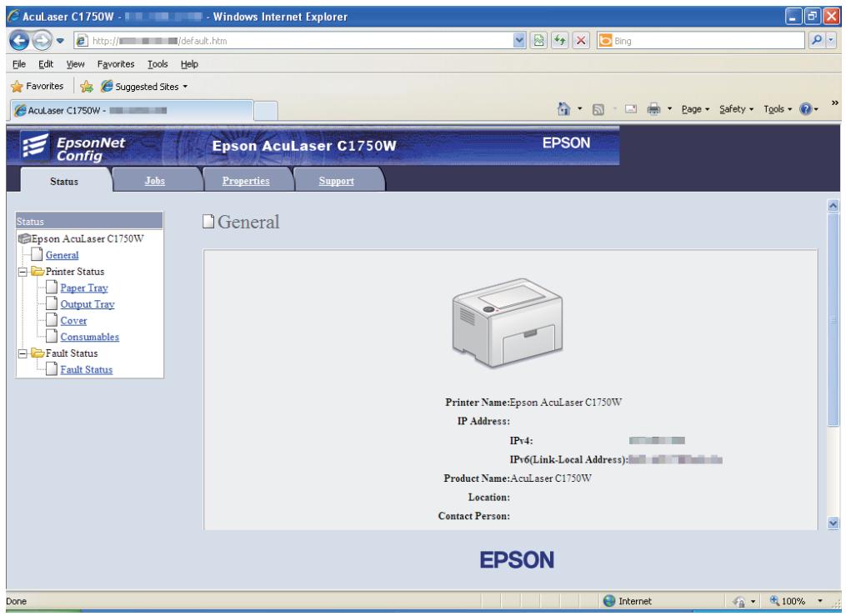Viewport: 846px width, 616px height.
Task: Open the command bar Tools dropdown
Action: click(778, 109)
